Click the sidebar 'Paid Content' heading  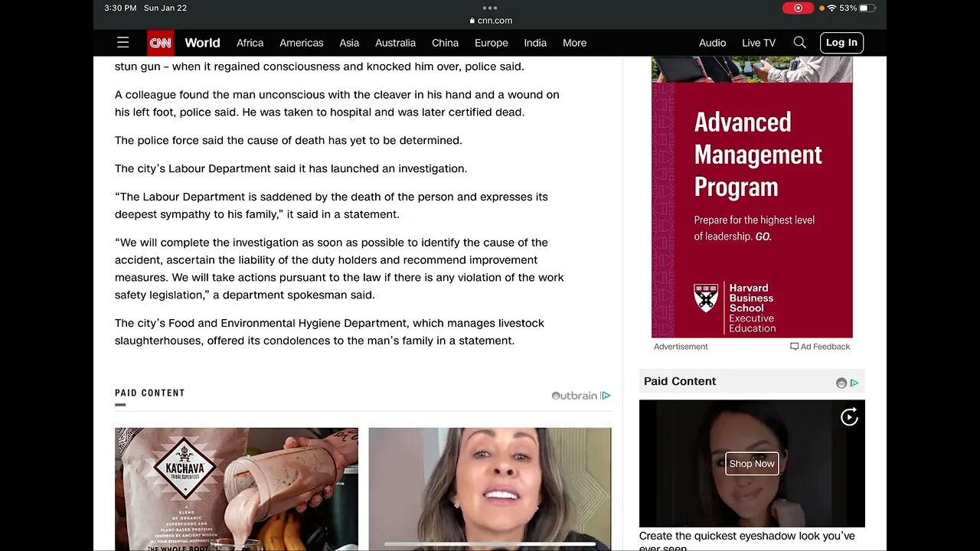[680, 381]
